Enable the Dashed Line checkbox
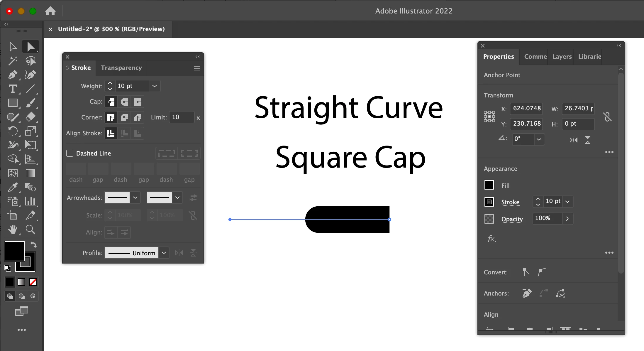The height and width of the screenshot is (351, 644). click(70, 153)
